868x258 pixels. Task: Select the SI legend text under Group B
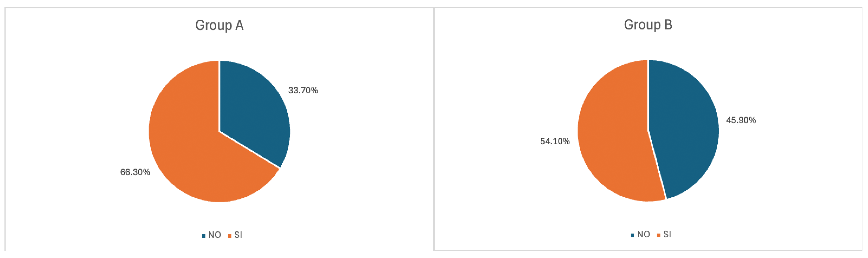[x=667, y=234]
